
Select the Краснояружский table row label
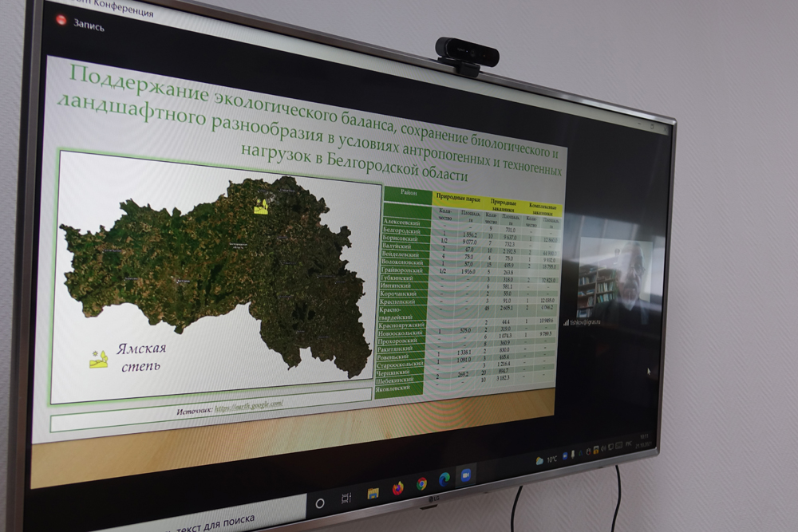click(401, 325)
